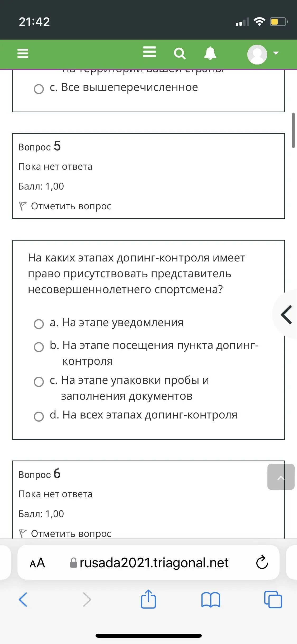Select option c. Все вышеперечисленное
This screenshot has width=297, height=644.
[x=39, y=89]
